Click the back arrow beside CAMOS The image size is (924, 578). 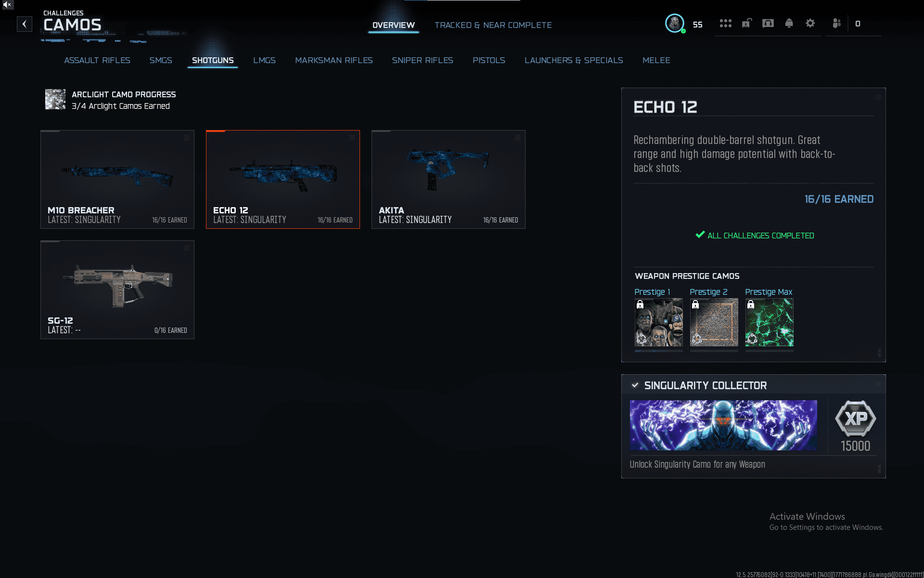[x=25, y=24]
